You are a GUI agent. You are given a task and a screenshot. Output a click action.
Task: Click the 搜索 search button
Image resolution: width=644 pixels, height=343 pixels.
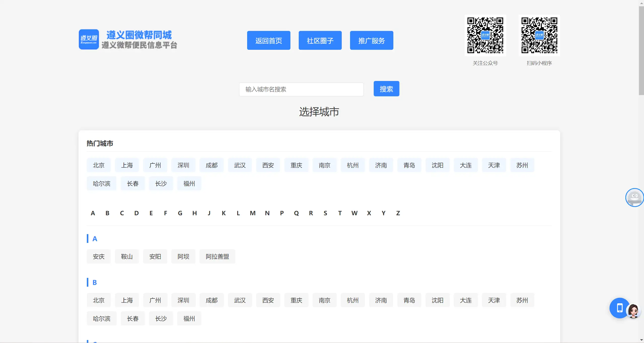point(386,89)
